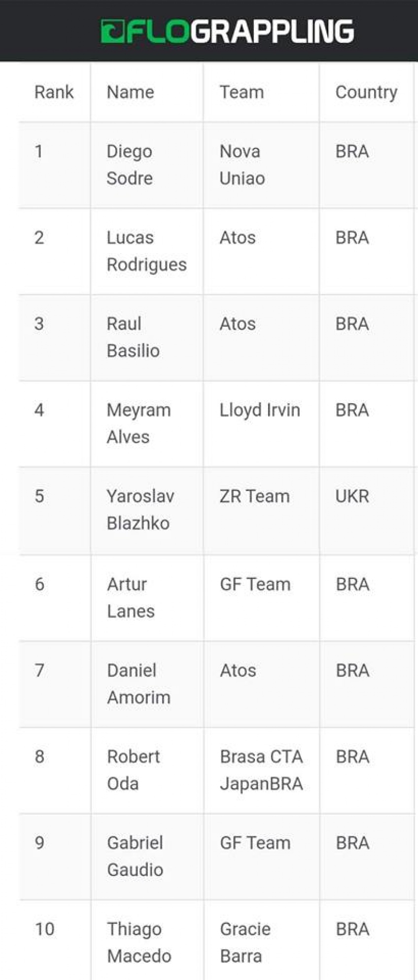Click the Brasa CTA JapanBRA team cell
Viewport: 418px width, 980px height.
(262, 770)
